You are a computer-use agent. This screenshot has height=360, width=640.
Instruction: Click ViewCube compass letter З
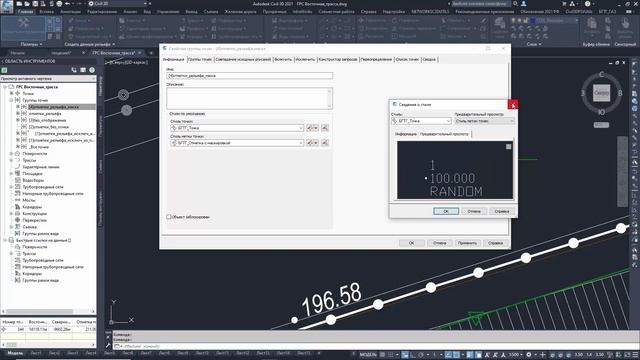583,93
